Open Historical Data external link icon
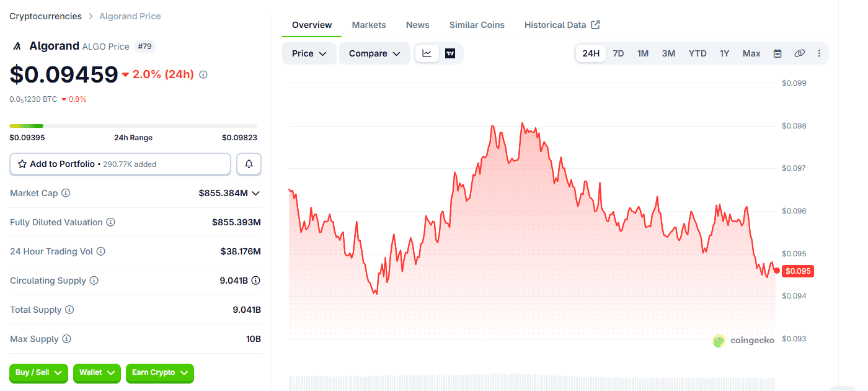 coord(595,25)
